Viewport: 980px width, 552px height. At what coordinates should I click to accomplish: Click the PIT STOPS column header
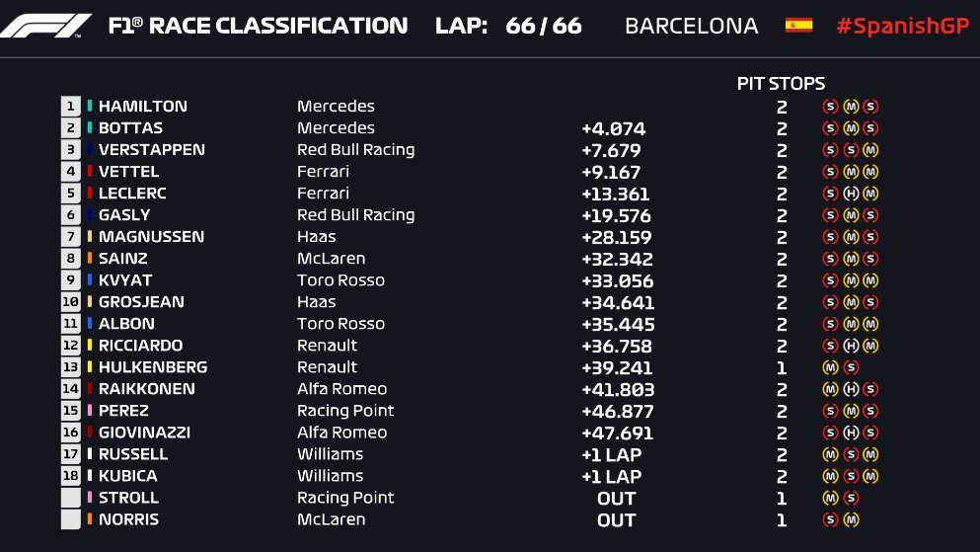pos(781,83)
